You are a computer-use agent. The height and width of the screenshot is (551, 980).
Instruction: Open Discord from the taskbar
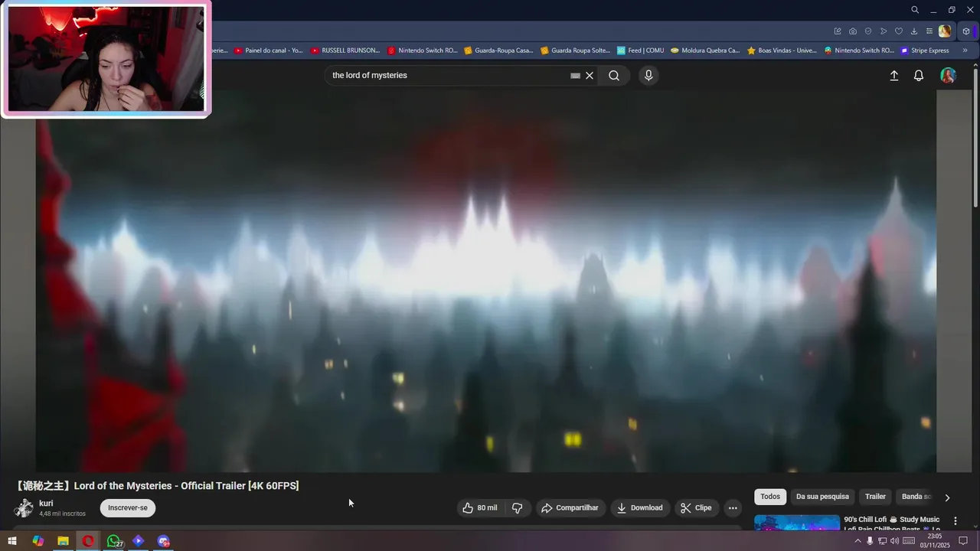163,541
